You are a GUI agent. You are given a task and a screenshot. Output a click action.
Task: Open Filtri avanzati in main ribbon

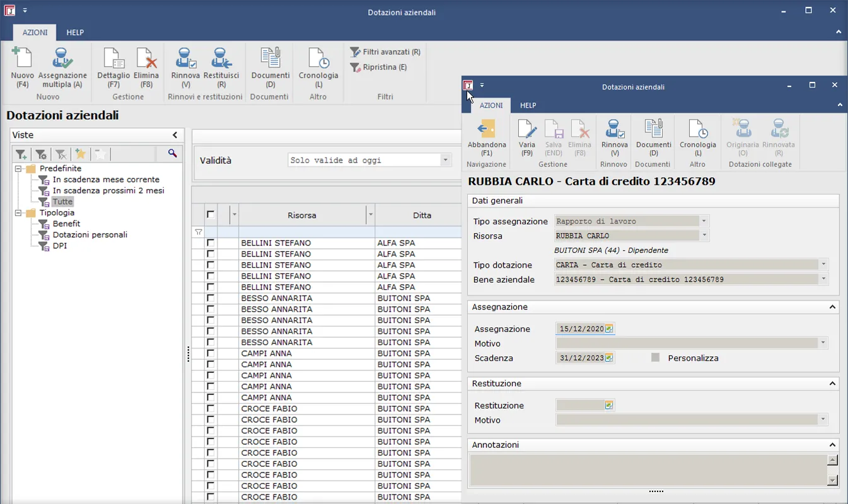click(x=385, y=52)
